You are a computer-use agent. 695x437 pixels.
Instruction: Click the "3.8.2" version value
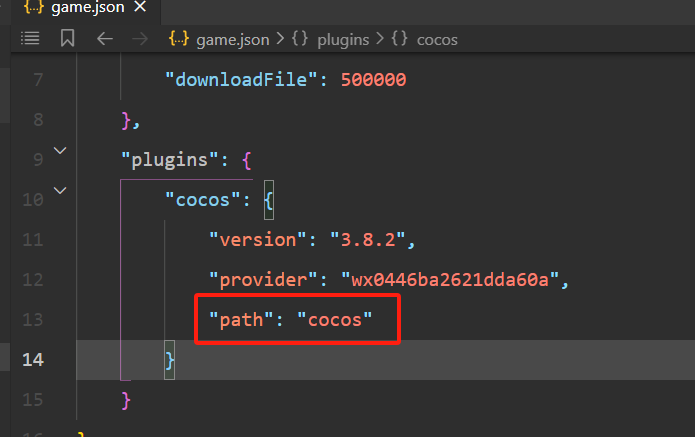[x=368, y=240]
